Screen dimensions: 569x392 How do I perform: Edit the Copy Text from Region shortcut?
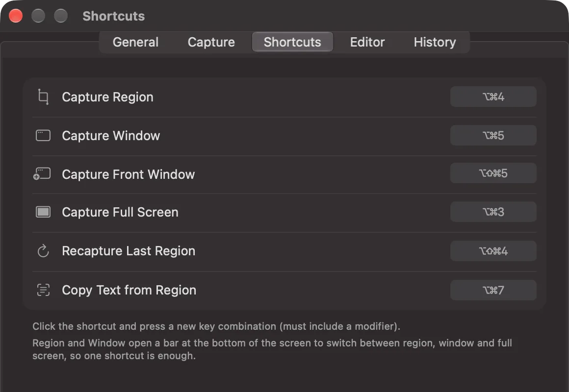click(x=493, y=290)
